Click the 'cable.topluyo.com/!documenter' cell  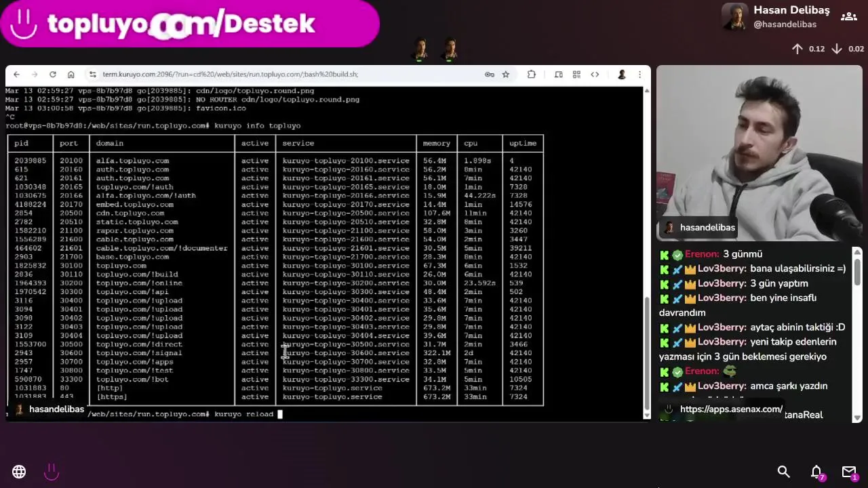[x=161, y=248]
